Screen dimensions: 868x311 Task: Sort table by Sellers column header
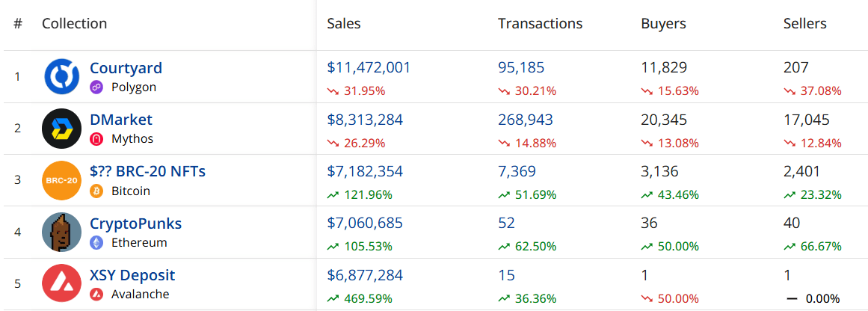pos(804,23)
